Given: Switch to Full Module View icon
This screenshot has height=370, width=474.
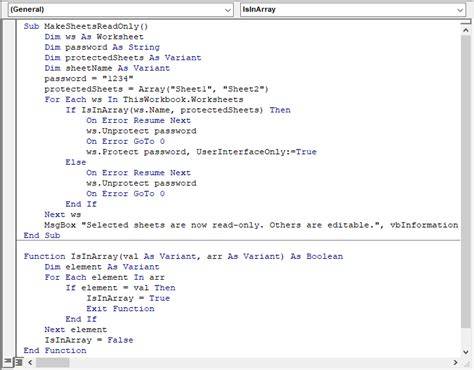Looking at the screenshot, I should (x=19, y=362).
